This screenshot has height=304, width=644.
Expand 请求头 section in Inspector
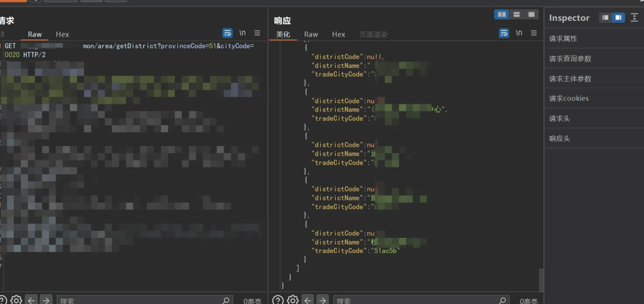(594, 119)
